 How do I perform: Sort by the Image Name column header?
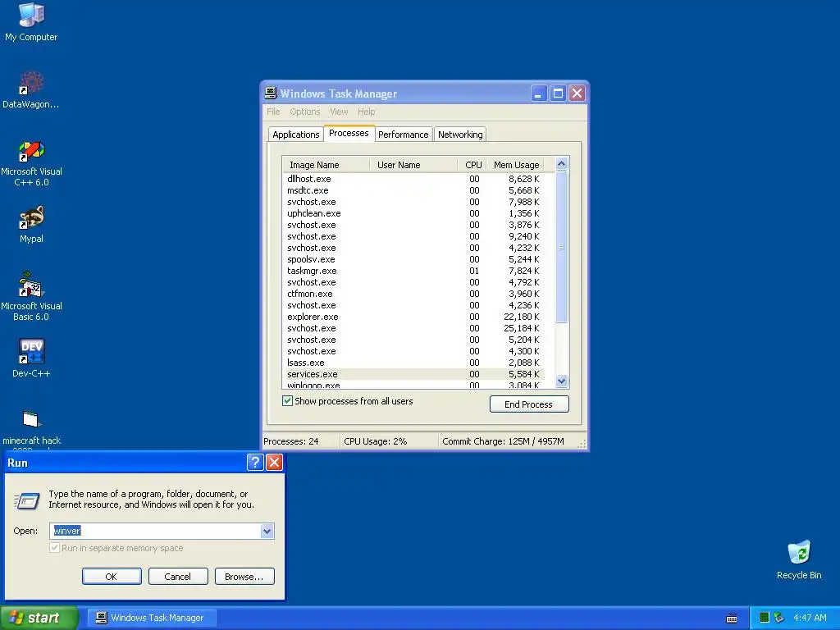coord(326,165)
